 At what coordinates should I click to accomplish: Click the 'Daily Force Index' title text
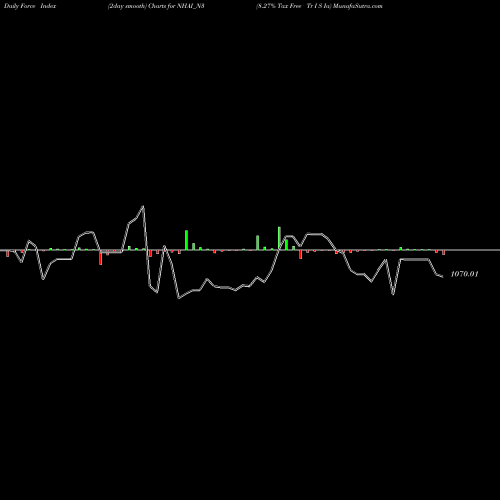pos(30,6)
